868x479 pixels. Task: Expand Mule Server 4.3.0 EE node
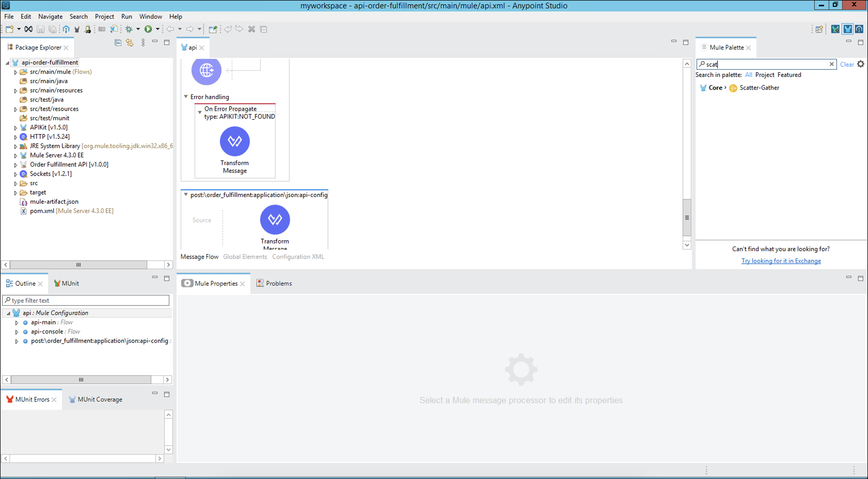tap(15, 155)
